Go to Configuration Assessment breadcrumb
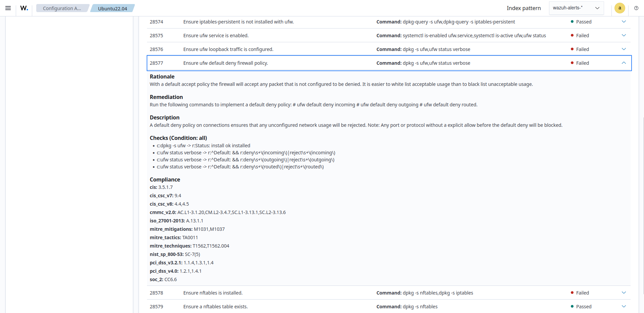The image size is (644, 313). point(62,8)
